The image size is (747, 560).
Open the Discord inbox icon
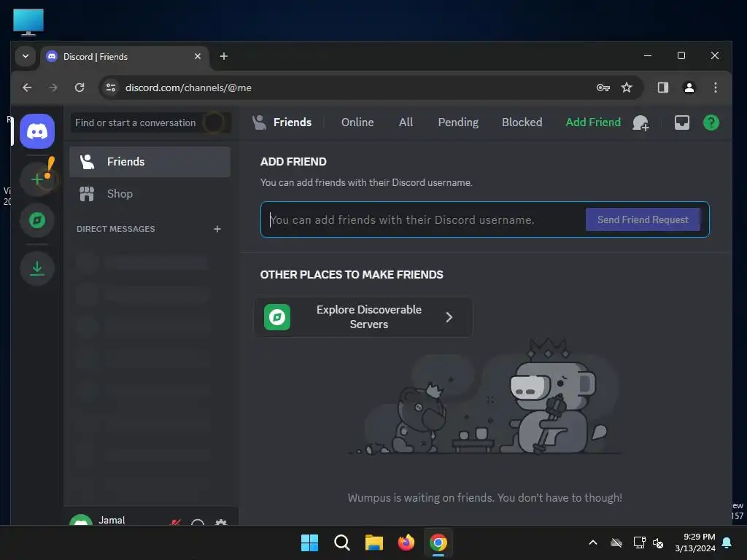point(682,122)
